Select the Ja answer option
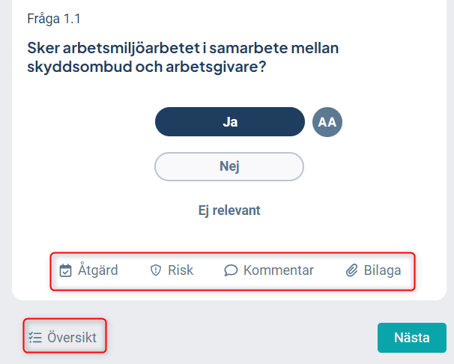 230,122
